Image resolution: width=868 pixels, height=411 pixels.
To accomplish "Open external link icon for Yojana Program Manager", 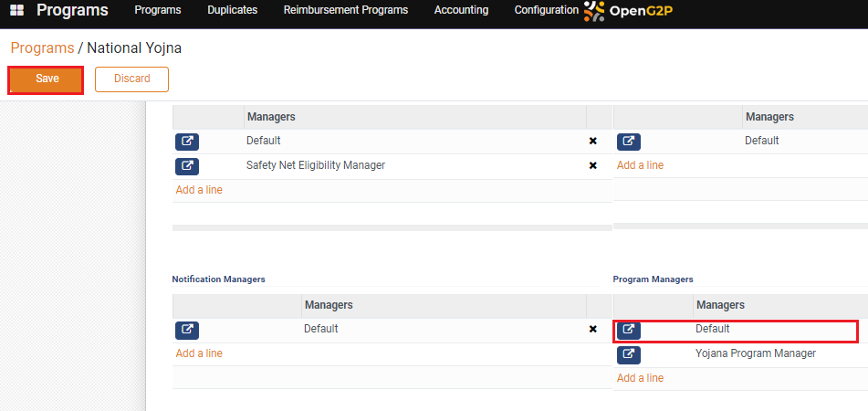I will (628, 354).
